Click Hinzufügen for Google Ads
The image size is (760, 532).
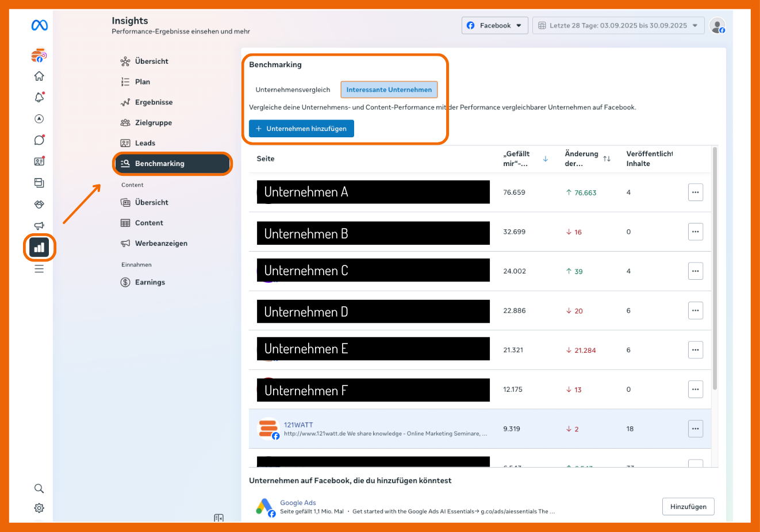[688, 507]
